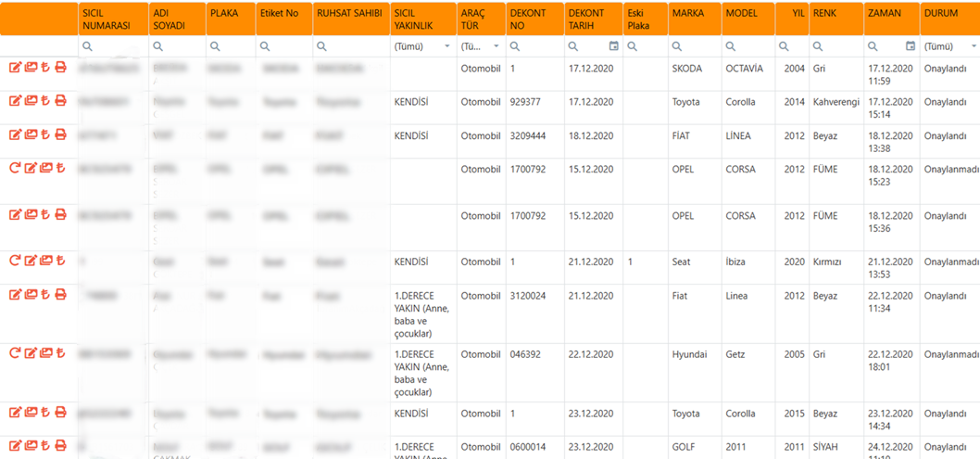Click the RENK filter search field
This screenshot has width=980, height=459.
coord(841,46)
